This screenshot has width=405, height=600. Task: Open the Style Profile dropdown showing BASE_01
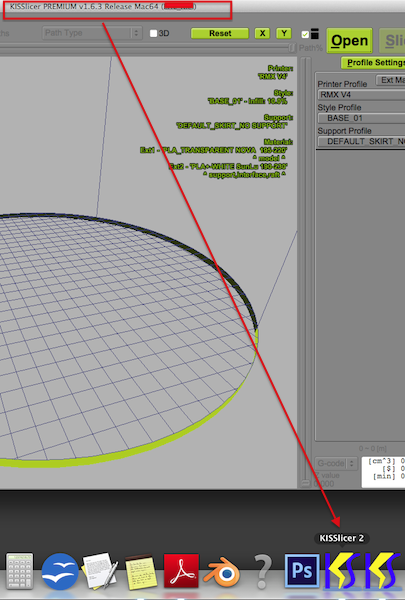(361, 118)
